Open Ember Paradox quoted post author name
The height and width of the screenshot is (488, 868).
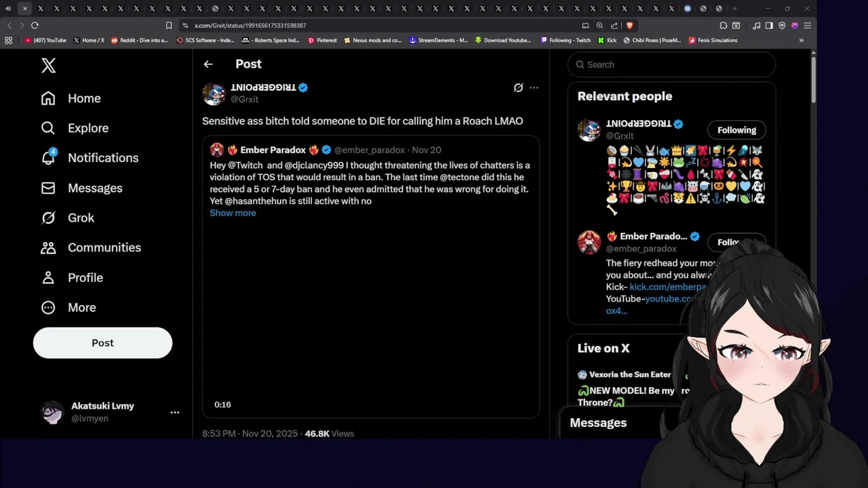click(x=273, y=150)
